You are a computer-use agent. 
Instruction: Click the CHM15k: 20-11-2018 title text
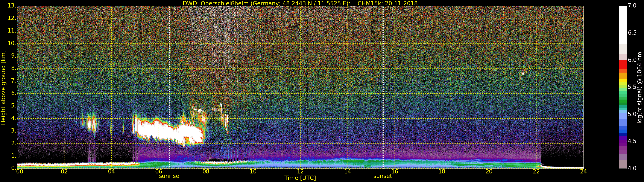387,3
